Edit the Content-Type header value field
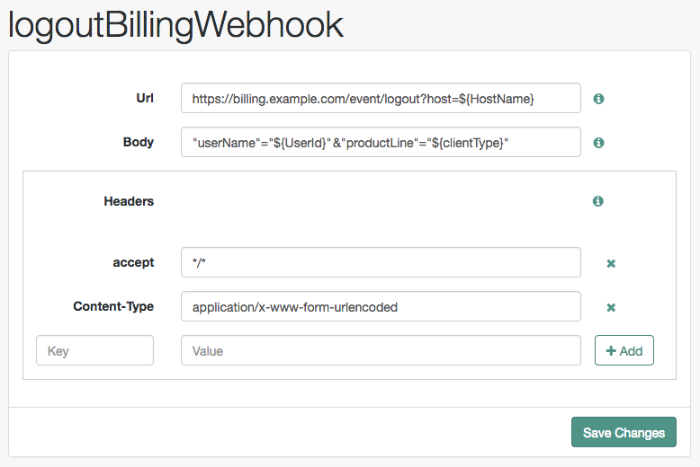The width and height of the screenshot is (700, 467). [381, 307]
